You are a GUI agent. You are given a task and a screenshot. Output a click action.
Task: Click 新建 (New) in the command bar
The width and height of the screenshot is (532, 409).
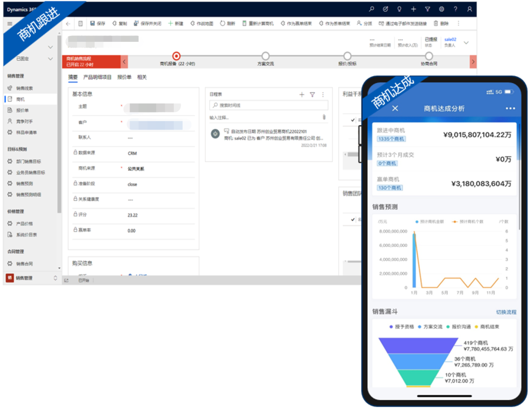point(176,24)
